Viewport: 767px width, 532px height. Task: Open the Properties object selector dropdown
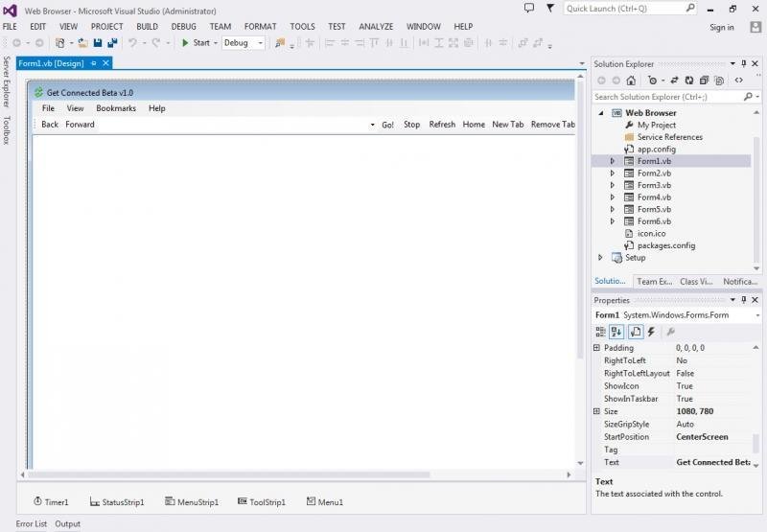[757, 315]
